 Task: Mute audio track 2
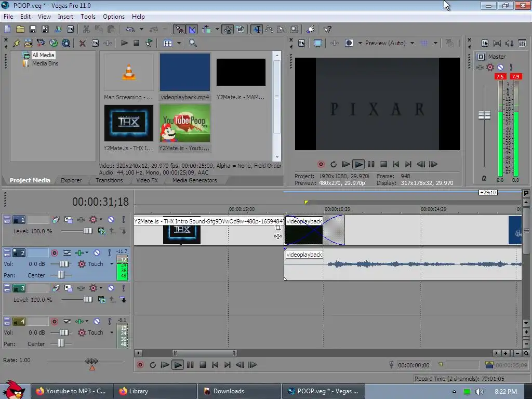(x=97, y=253)
